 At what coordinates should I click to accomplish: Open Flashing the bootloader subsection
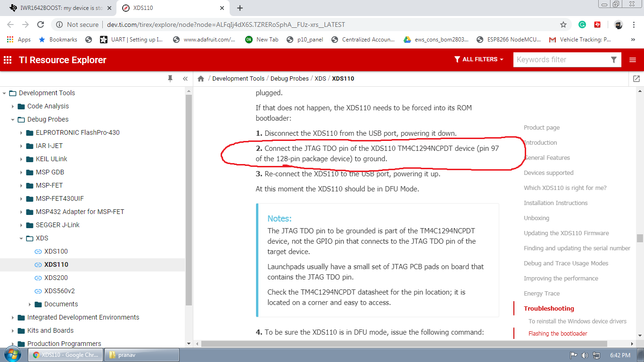pyautogui.click(x=558, y=334)
